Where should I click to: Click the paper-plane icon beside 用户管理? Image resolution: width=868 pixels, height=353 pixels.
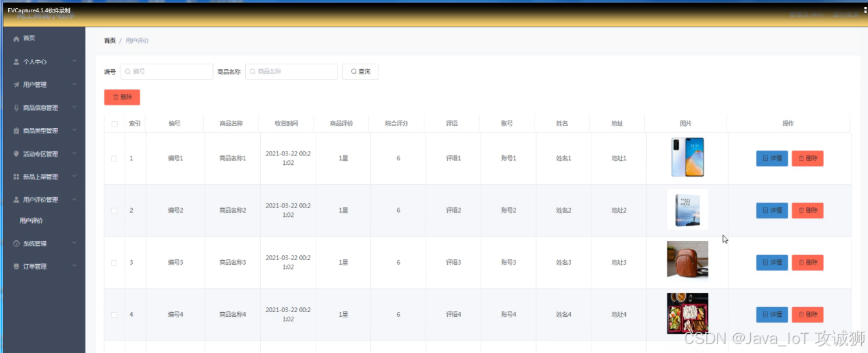(x=16, y=85)
